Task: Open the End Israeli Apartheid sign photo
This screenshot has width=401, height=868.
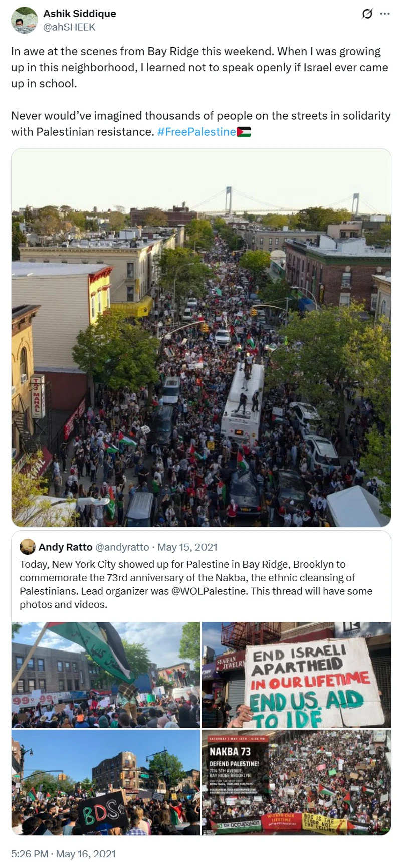Action: (296, 675)
